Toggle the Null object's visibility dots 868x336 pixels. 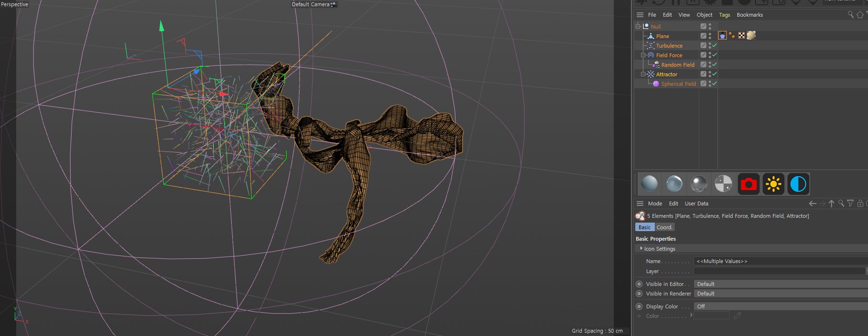pos(710,26)
